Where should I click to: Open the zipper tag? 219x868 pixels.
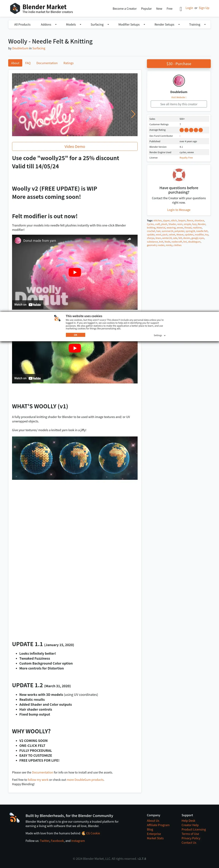click(x=166, y=221)
